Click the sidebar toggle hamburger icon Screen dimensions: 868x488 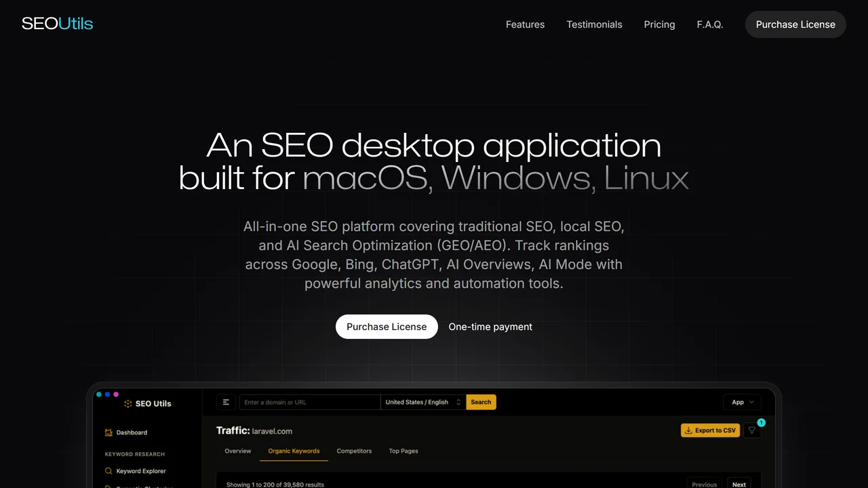tap(226, 402)
